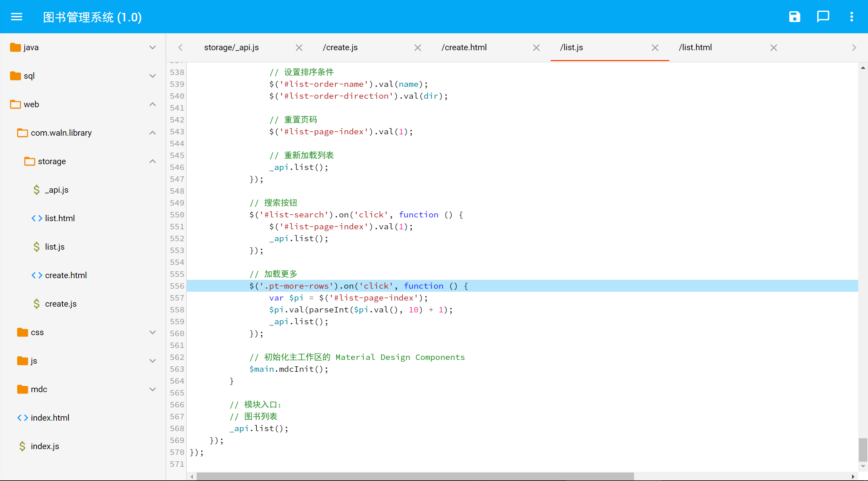Click the script icon beside list.js

[x=37, y=247]
